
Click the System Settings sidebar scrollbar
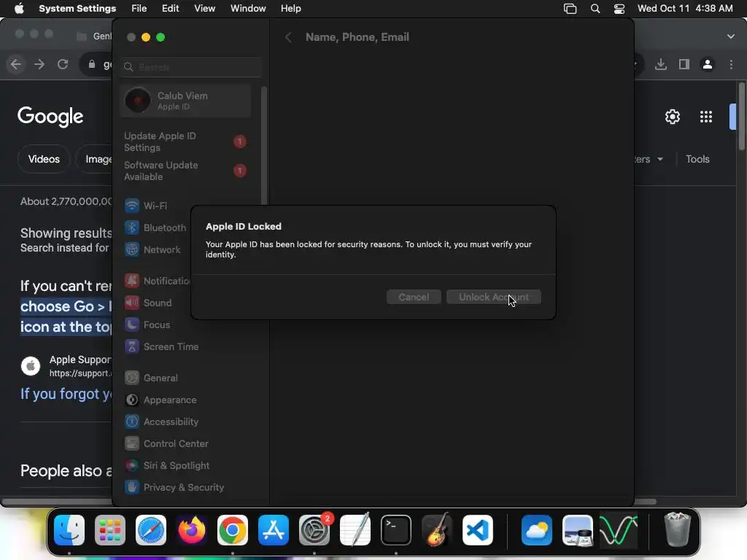coord(264,145)
